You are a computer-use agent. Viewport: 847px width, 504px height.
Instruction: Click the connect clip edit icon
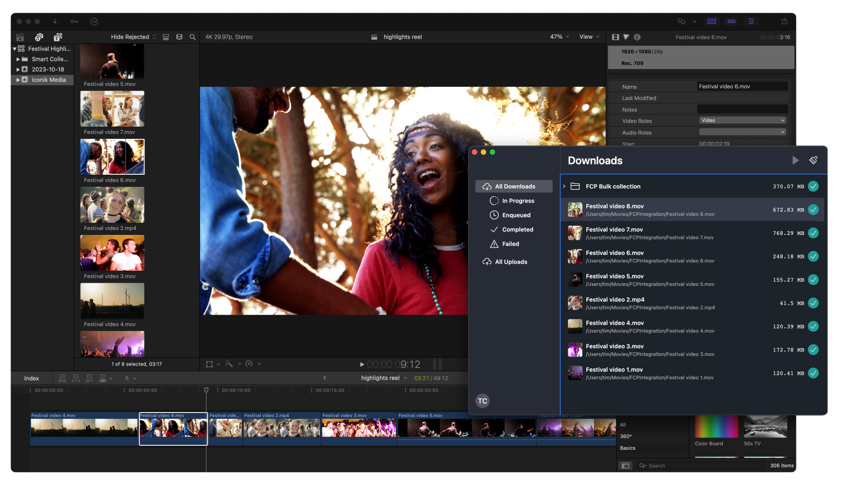point(63,378)
